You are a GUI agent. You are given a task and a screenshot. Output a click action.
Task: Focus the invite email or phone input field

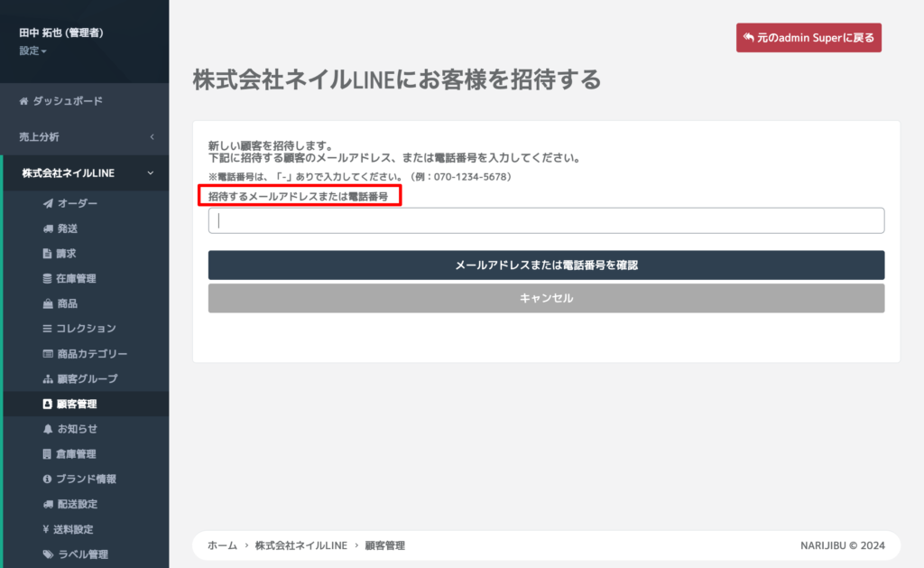pyautogui.click(x=546, y=220)
